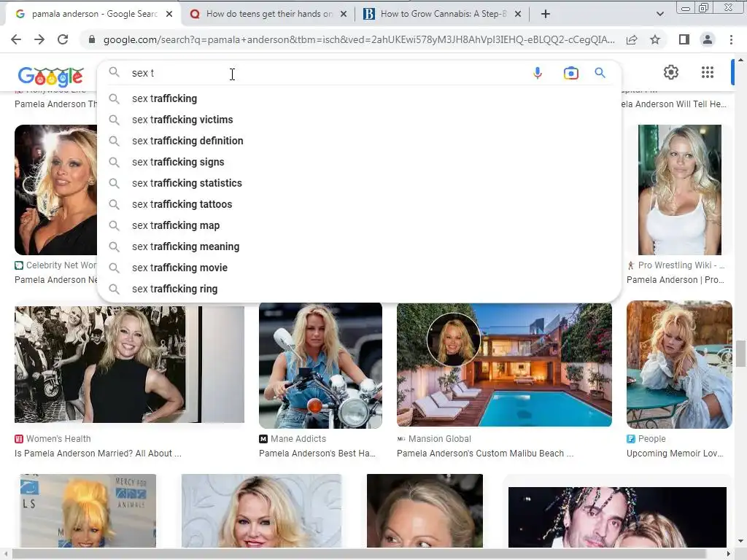Screen dimensions: 747x560
Task: Open the Google apps grid
Action: point(708,72)
